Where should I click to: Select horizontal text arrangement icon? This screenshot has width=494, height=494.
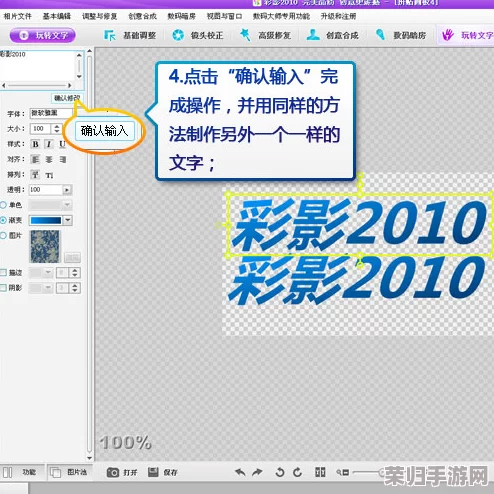pyautogui.click(x=35, y=175)
